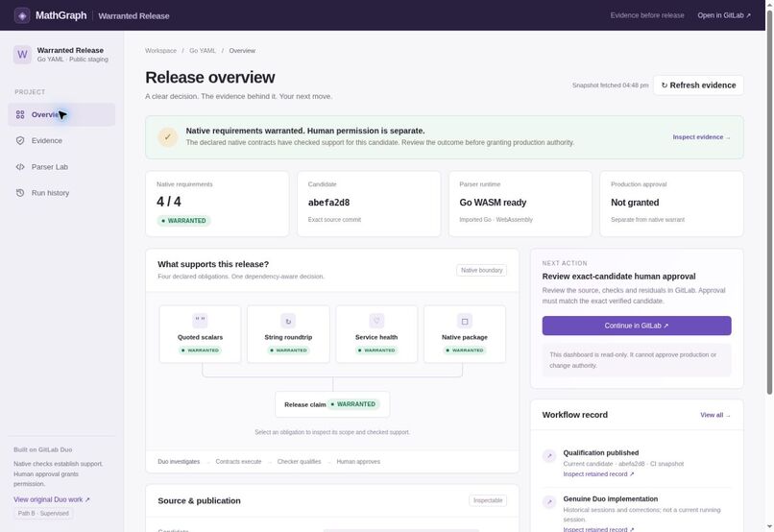Image resolution: width=774 pixels, height=532 pixels.
Task: Click the Inspect evidence link
Action: point(701,137)
